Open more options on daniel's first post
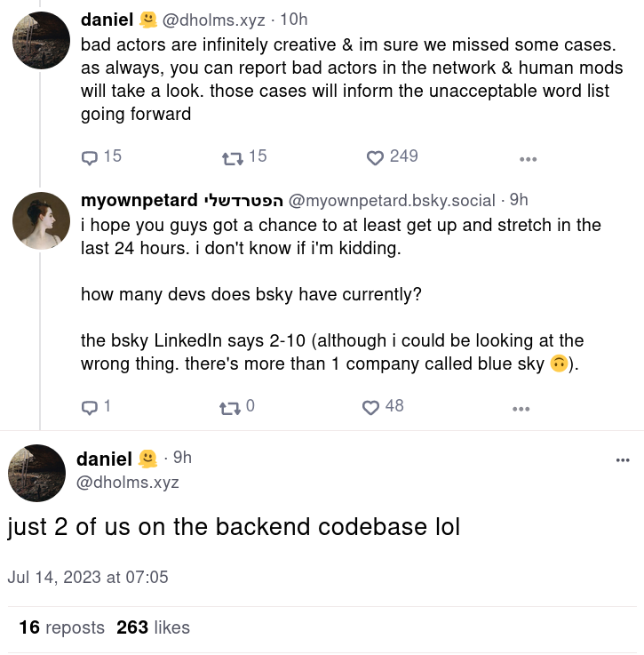The image size is (644, 655). (x=528, y=159)
